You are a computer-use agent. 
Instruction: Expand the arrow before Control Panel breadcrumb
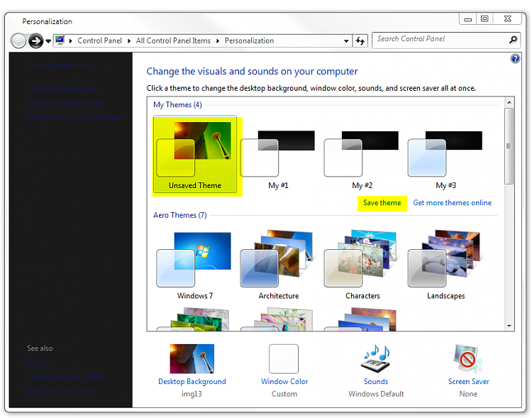tap(71, 40)
